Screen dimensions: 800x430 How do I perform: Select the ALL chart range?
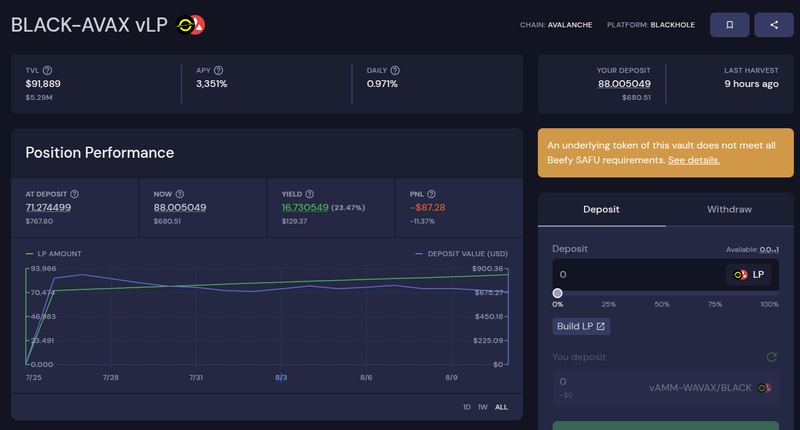tap(501, 407)
